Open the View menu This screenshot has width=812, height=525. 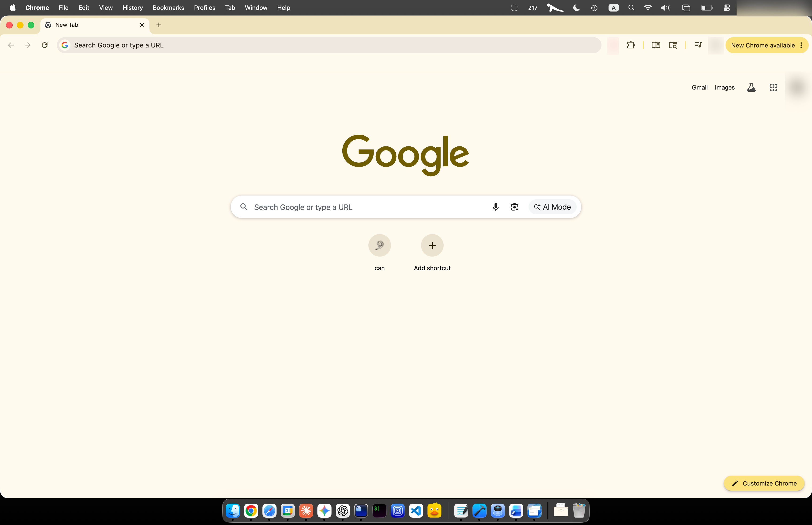pyautogui.click(x=106, y=8)
